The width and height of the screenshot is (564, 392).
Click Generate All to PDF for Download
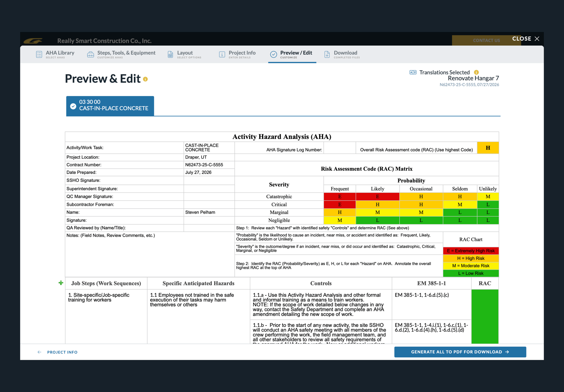460,352
